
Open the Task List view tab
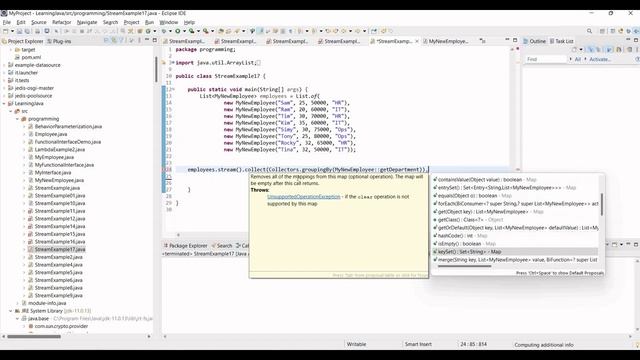tap(562, 41)
